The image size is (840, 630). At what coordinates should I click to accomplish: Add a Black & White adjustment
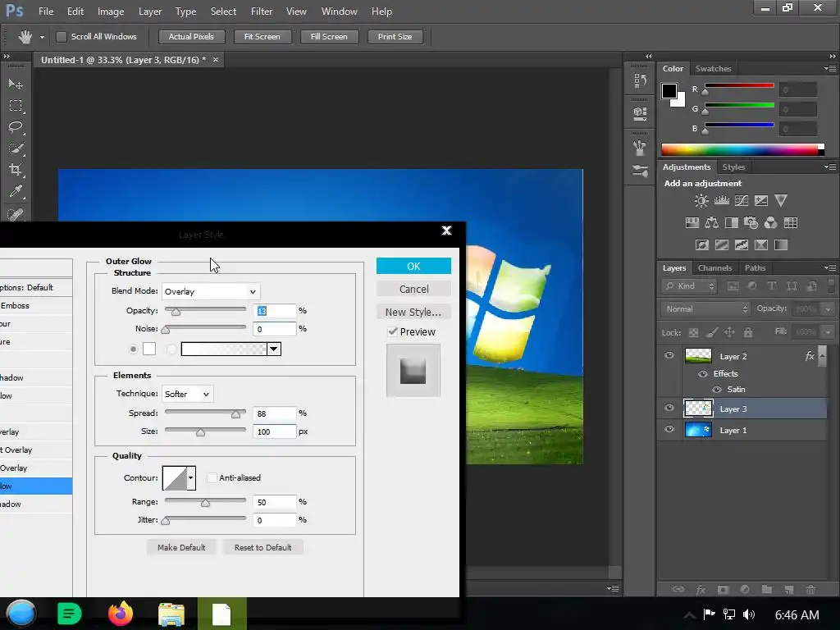tap(731, 223)
